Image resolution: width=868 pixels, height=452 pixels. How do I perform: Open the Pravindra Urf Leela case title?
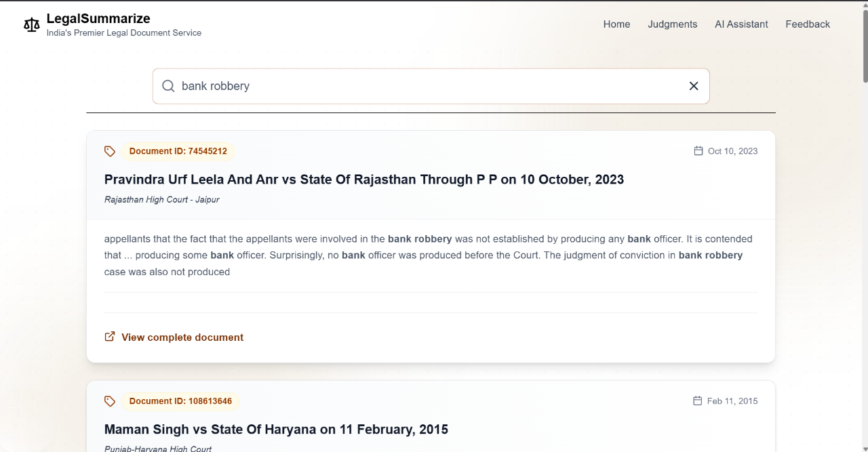pos(363,180)
